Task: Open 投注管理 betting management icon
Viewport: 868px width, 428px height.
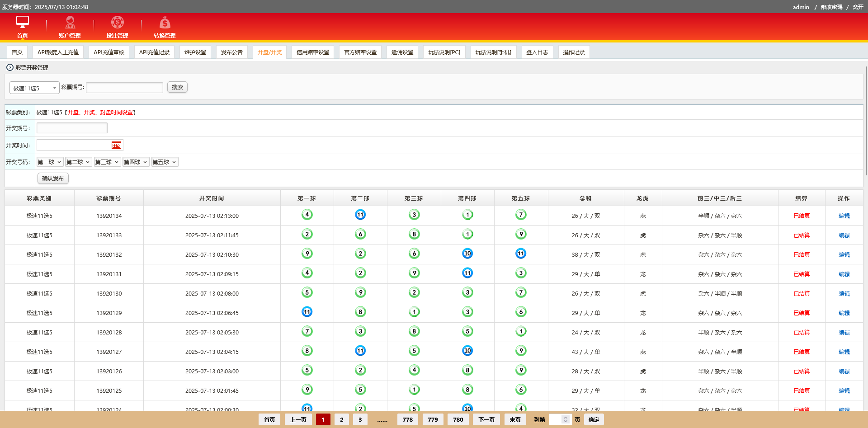Action: 118,22
